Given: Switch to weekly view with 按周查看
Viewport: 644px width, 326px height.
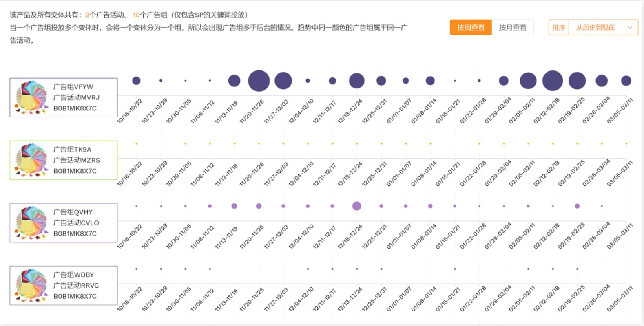Looking at the screenshot, I should pyautogui.click(x=471, y=28).
